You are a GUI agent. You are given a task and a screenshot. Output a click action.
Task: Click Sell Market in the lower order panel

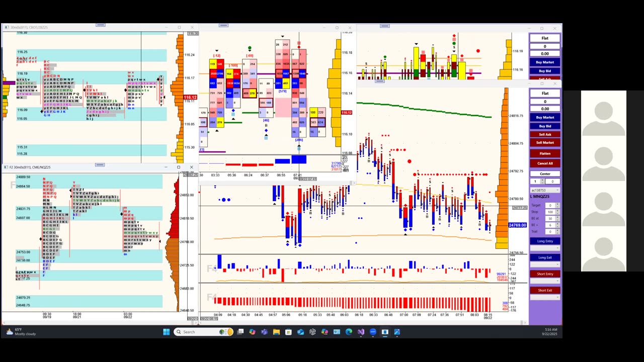click(545, 143)
